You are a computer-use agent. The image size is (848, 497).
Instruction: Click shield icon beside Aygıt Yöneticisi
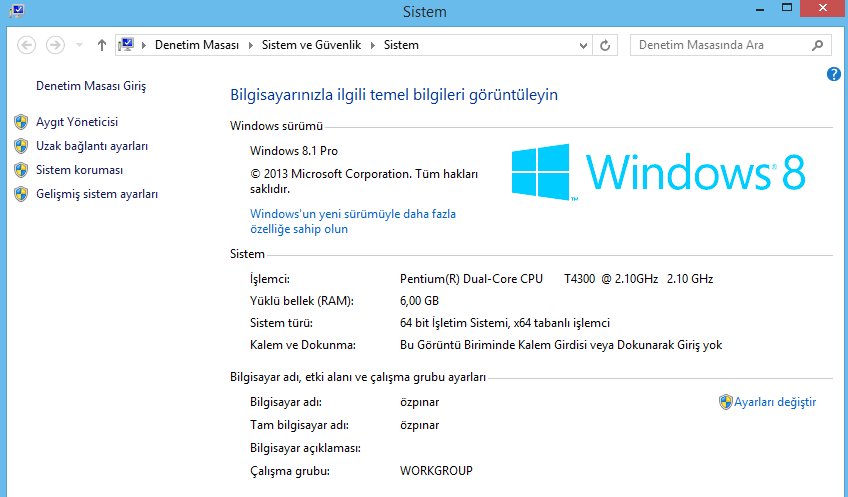21,122
